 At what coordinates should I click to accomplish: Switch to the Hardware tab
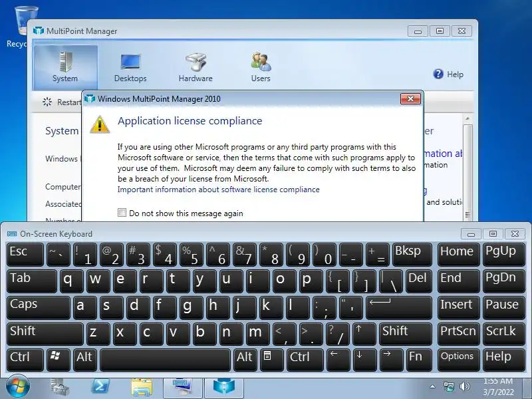[196, 67]
